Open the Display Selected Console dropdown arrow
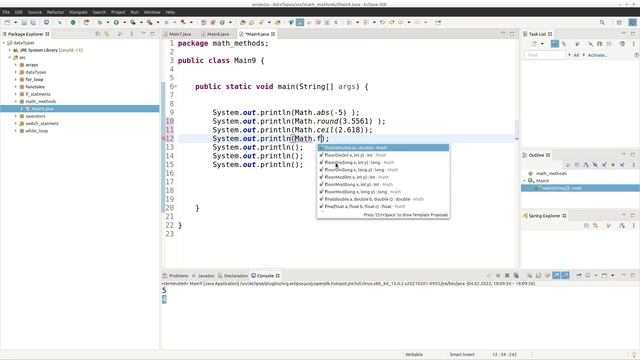The width and height of the screenshot is (640, 360). click(596, 276)
